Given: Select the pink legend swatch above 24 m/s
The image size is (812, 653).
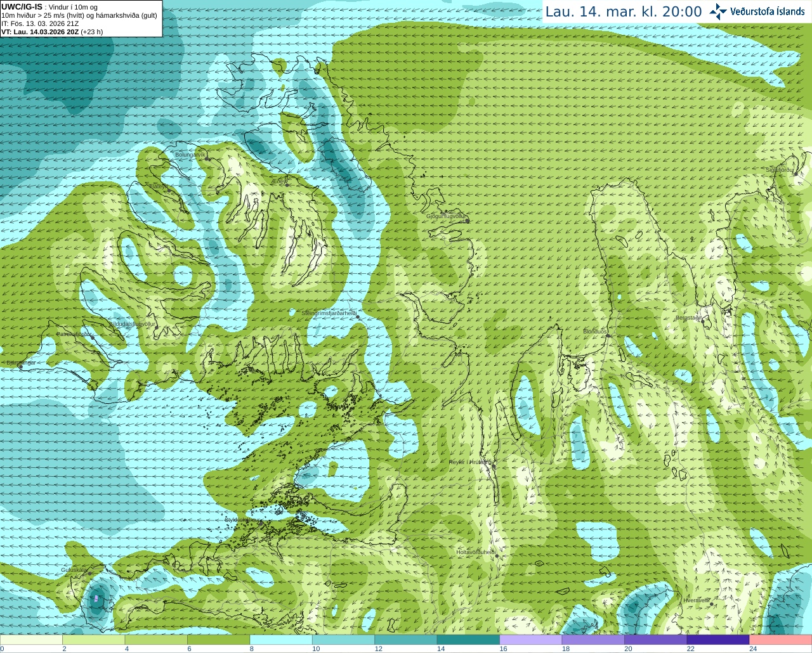Looking at the screenshot, I should click(x=781, y=639).
